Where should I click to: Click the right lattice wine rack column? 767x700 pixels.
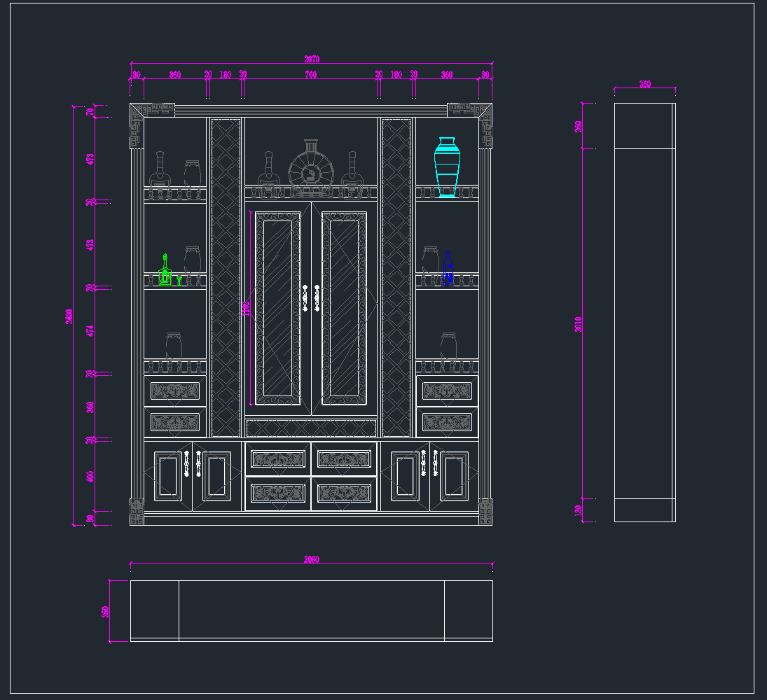[x=396, y=277]
